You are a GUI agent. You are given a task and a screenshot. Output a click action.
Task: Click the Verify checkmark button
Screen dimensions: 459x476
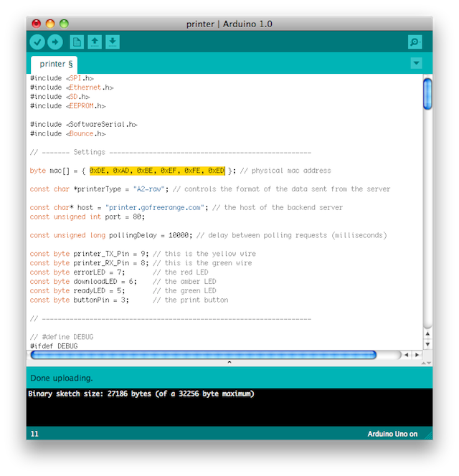(37, 42)
